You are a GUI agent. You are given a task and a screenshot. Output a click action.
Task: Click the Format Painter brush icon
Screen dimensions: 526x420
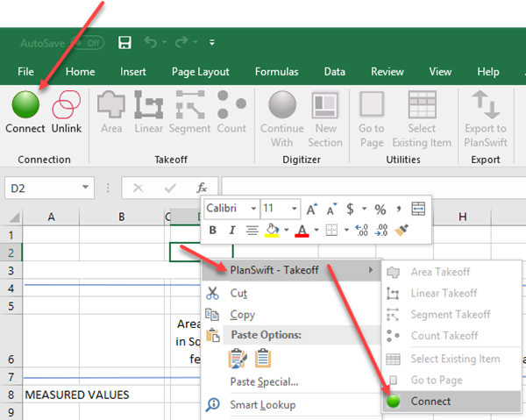click(402, 230)
